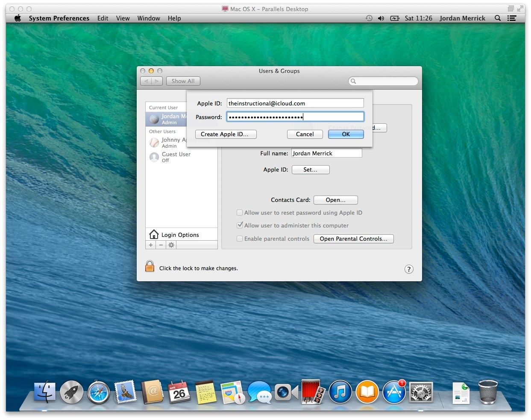Enable allow user to reset password

point(240,213)
